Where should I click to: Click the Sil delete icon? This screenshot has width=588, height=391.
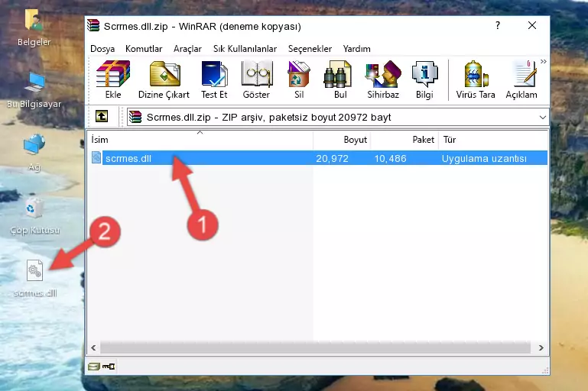pos(299,79)
